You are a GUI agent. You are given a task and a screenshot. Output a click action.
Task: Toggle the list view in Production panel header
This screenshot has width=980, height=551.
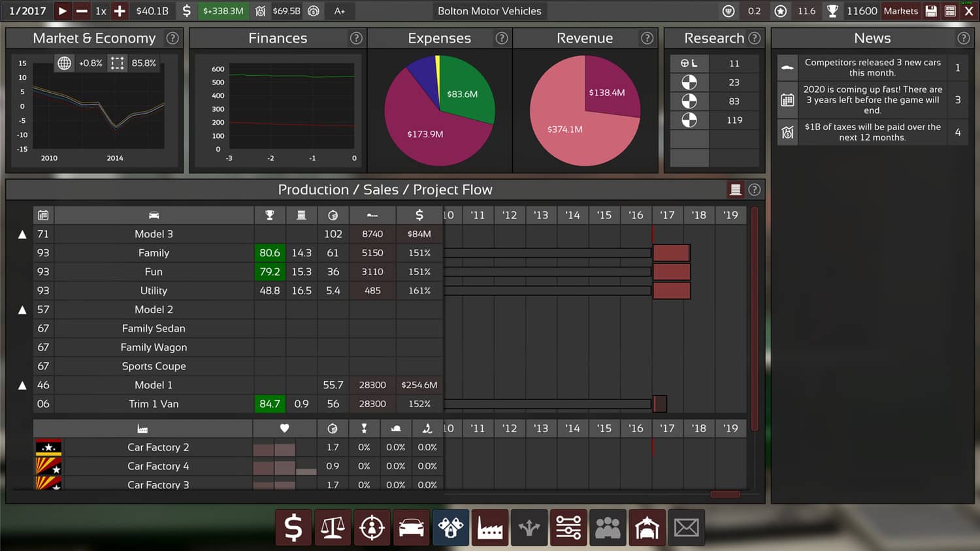click(x=735, y=190)
